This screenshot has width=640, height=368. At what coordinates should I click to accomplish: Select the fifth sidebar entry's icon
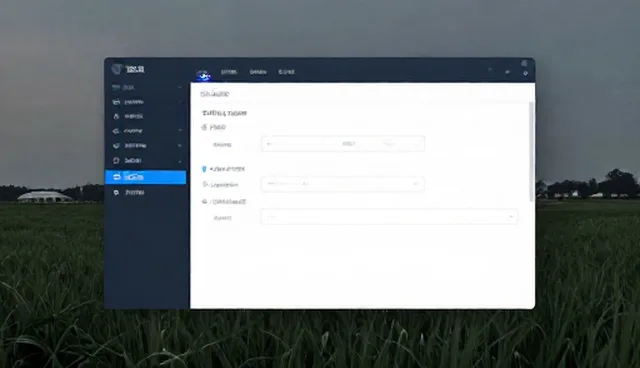[x=116, y=146]
